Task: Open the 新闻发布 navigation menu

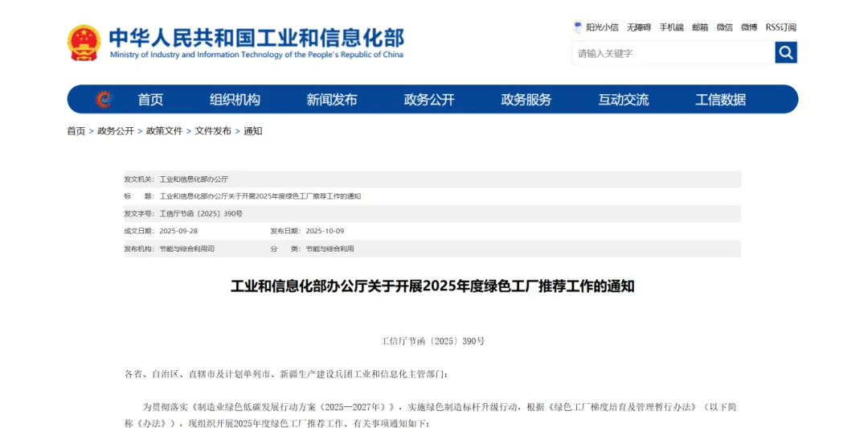Action: pos(332,100)
